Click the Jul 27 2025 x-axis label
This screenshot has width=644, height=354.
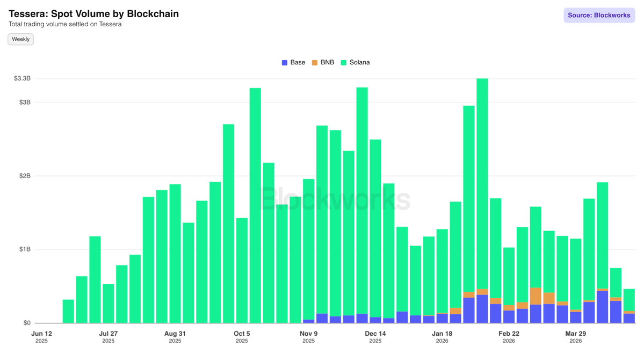(x=108, y=337)
